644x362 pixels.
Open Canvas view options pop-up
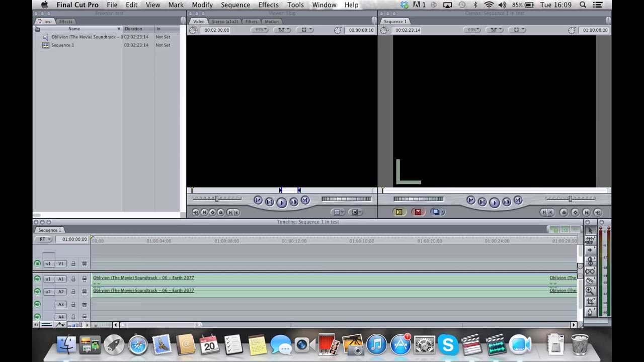click(x=516, y=30)
